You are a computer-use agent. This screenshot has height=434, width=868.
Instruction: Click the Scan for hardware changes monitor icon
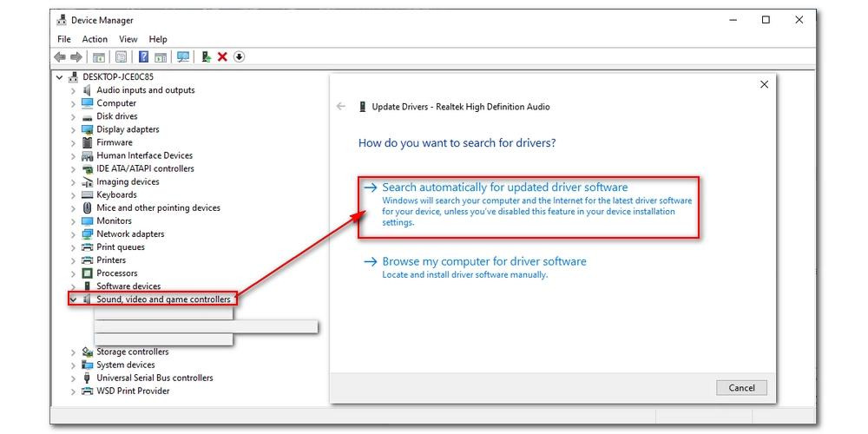coord(183,57)
